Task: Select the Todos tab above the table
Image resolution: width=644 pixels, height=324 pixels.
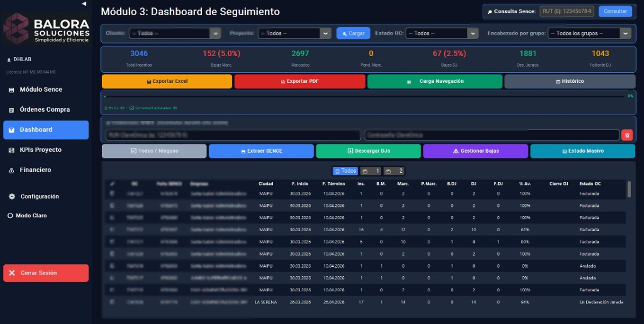Action: click(345, 171)
